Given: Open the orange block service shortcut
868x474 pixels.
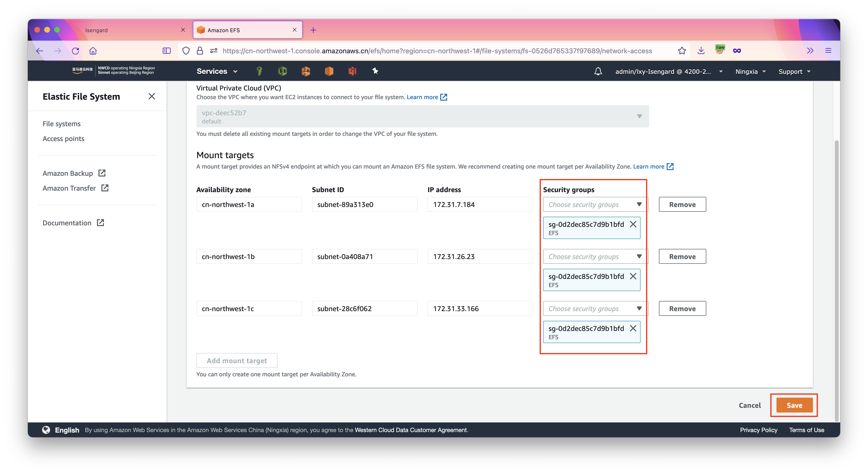Looking at the screenshot, I should [329, 71].
